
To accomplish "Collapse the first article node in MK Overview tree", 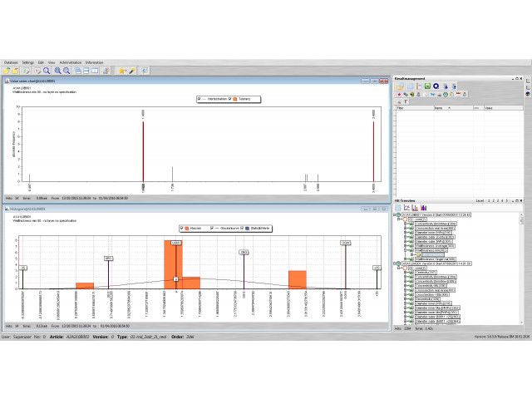I will 397,214.
